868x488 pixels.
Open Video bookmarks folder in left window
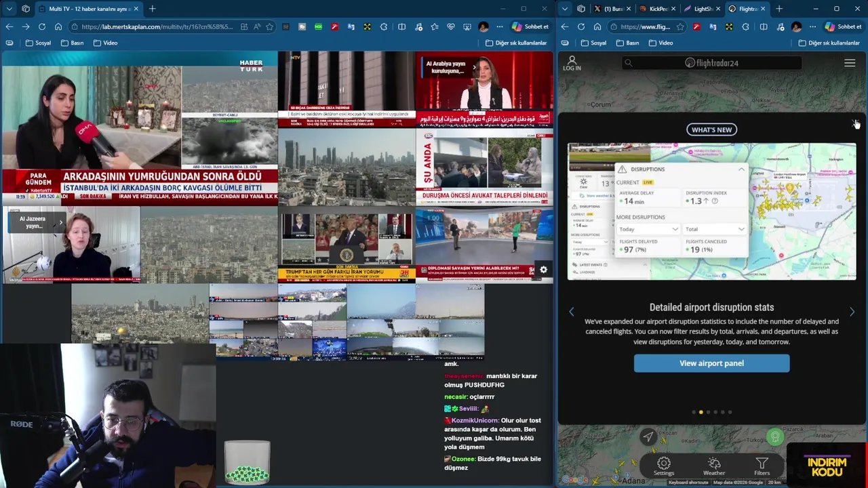(x=105, y=43)
